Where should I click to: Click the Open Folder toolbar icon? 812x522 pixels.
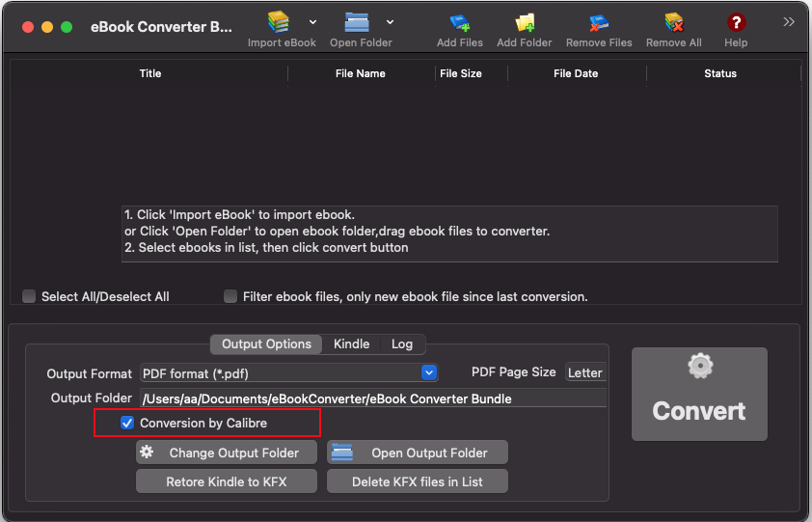pos(357,23)
